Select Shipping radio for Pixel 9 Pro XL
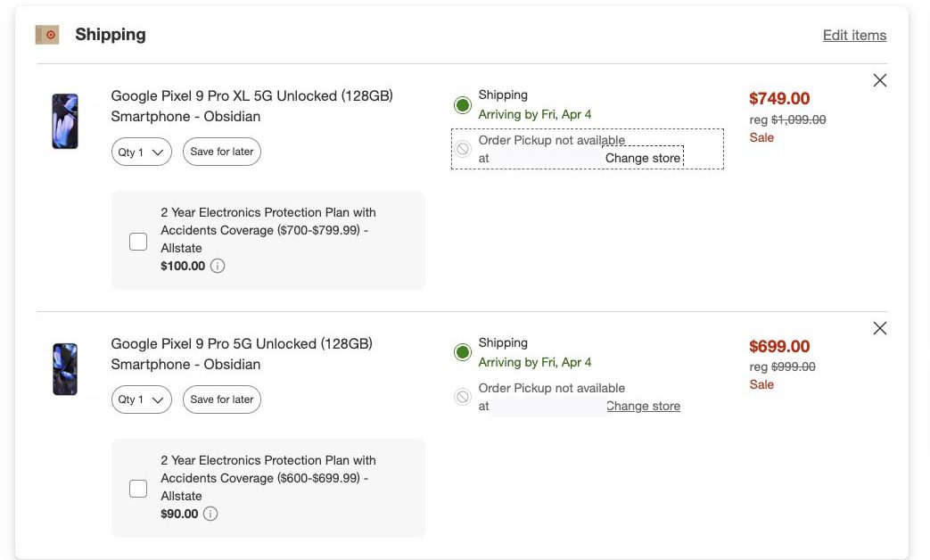Screen dimensions: 930x560 click(x=462, y=105)
